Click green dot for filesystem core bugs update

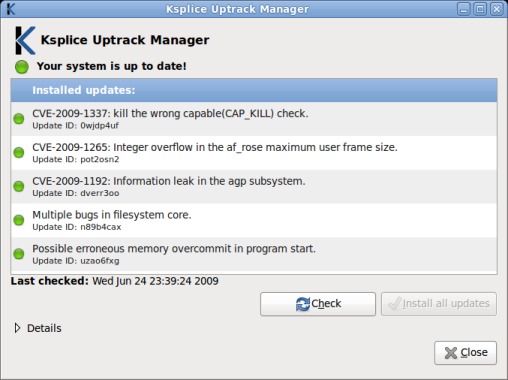(19, 220)
